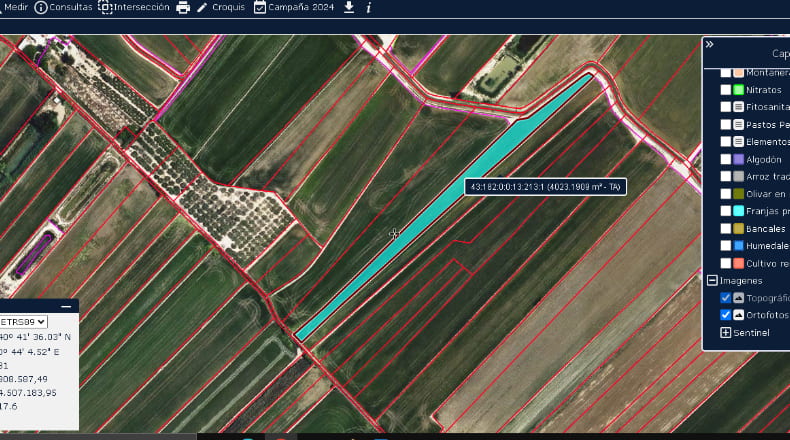
Task: Check the Montanera layer checkbox
Action: click(x=726, y=73)
